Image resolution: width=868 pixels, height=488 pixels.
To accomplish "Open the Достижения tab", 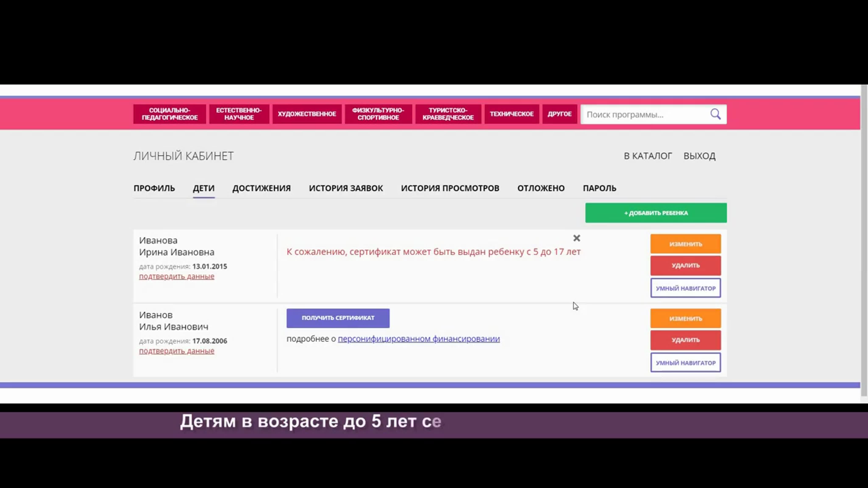I will (262, 188).
